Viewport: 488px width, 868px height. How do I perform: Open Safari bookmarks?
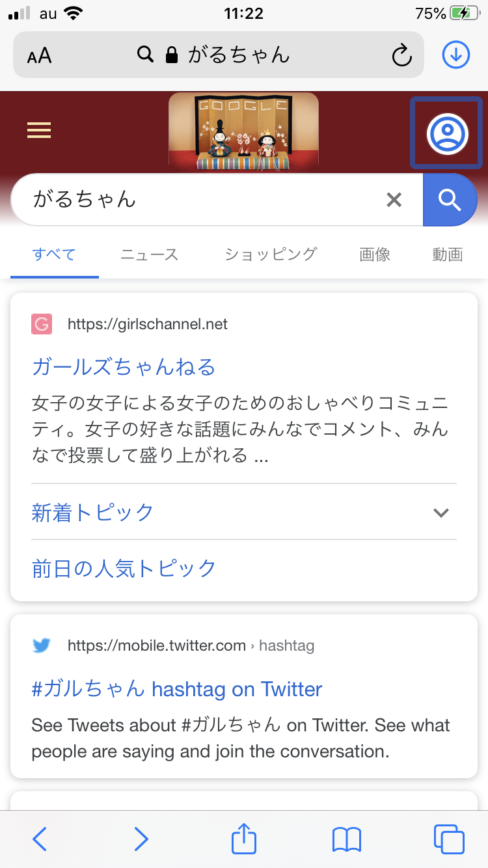(346, 839)
